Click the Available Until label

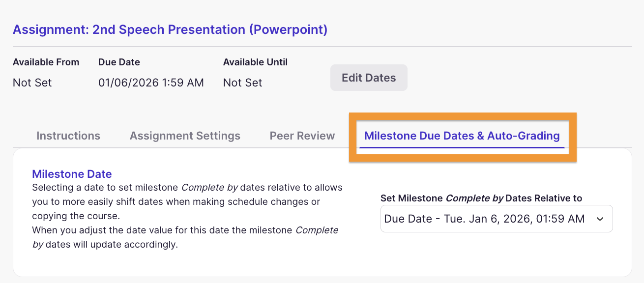pos(255,62)
